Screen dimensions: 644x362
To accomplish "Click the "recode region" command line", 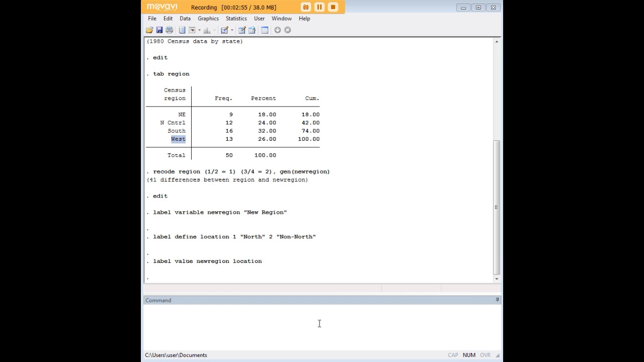I will pos(242,171).
